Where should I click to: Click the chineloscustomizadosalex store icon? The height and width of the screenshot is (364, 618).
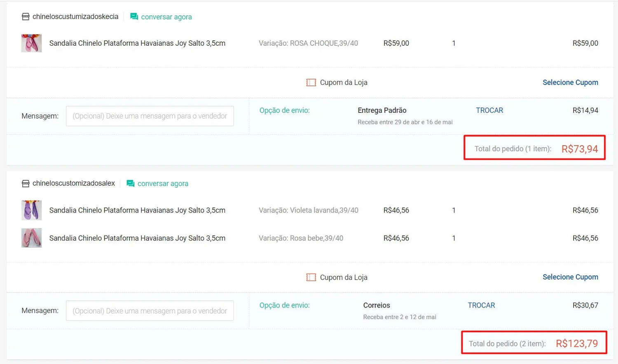tap(26, 183)
